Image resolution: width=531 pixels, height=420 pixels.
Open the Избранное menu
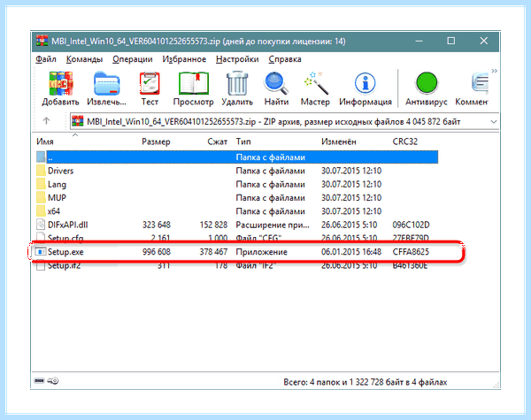[184, 59]
